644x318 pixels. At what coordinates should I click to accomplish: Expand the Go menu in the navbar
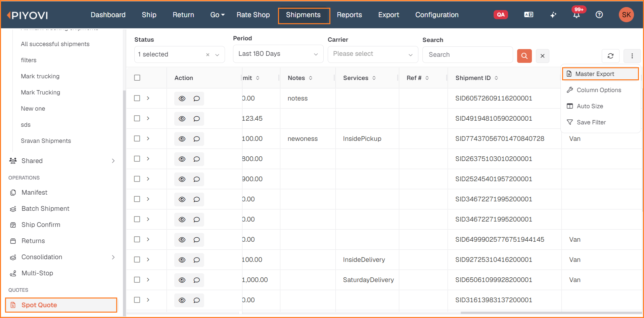[217, 15]
